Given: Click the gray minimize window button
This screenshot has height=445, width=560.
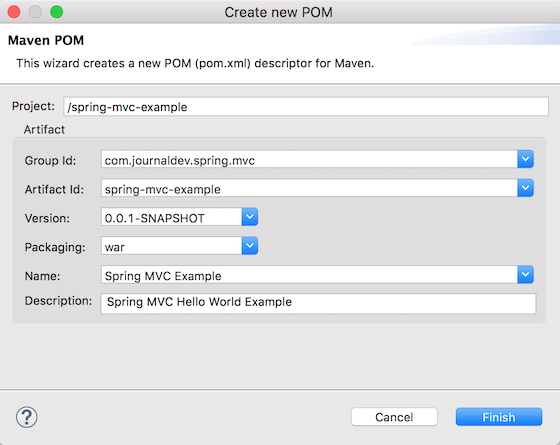Looking at the screenshot, I should (35, 12).
